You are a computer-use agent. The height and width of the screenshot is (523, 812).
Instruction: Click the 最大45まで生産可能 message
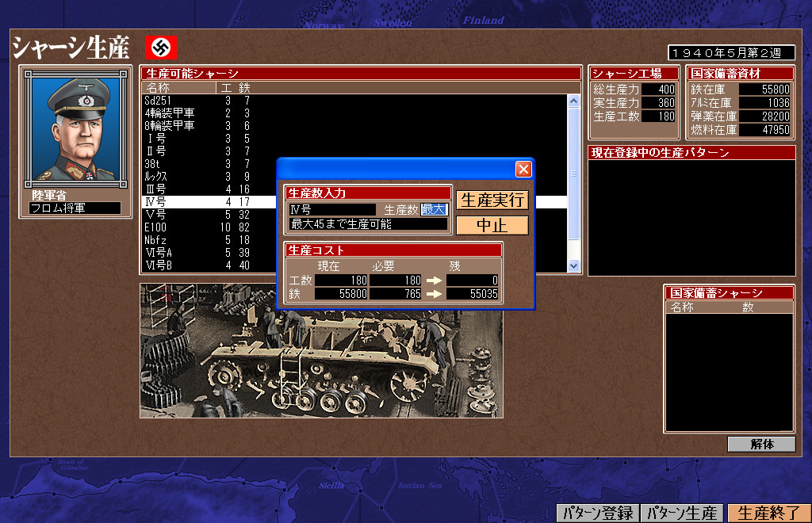point(368,224)
